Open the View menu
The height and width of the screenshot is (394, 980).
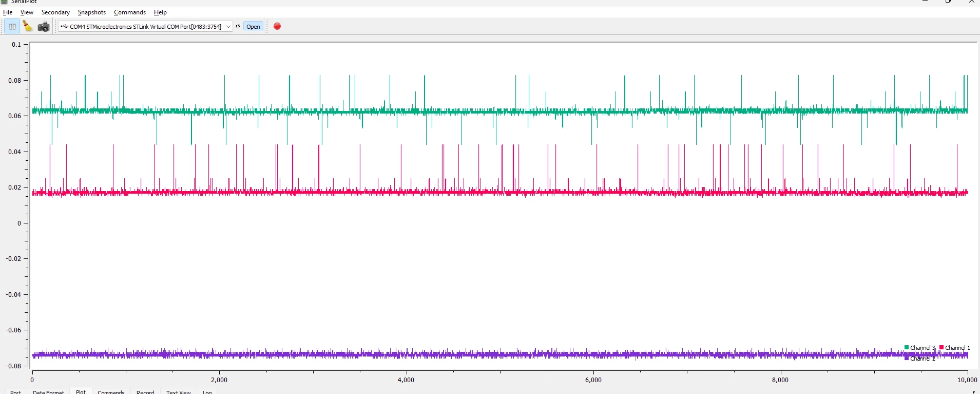(x=27, y=12)
